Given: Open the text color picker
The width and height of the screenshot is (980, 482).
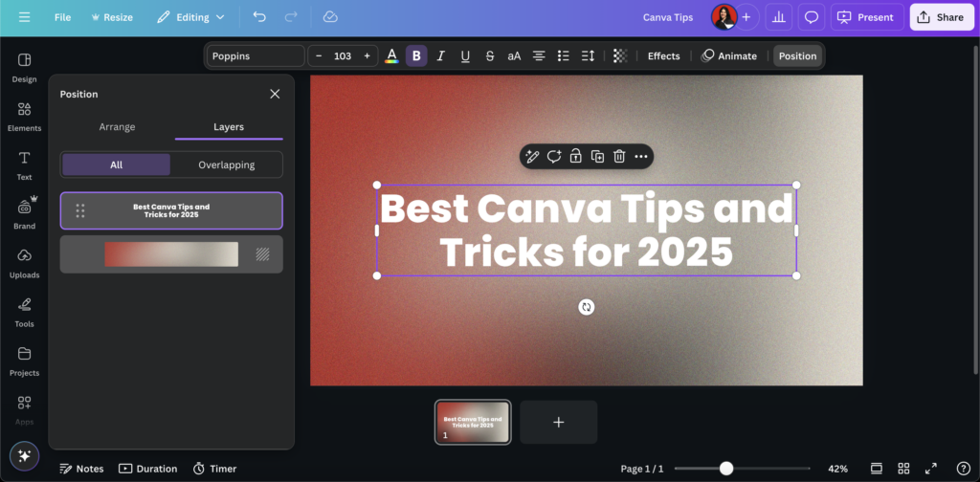Looking at the screenshot, I should coord(391,56).
